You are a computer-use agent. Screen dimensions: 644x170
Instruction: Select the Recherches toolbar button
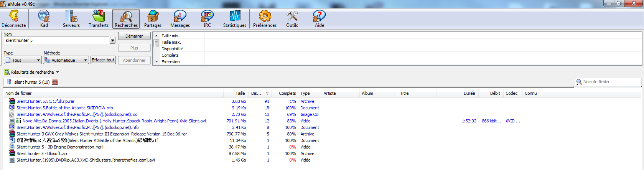pyautogui.click(x=126, y=19)
